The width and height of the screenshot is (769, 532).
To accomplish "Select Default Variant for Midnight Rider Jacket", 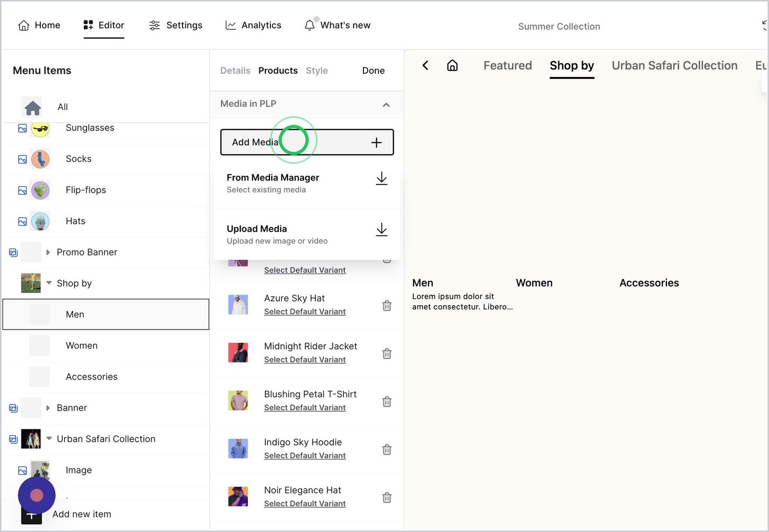I will (305, 360).
